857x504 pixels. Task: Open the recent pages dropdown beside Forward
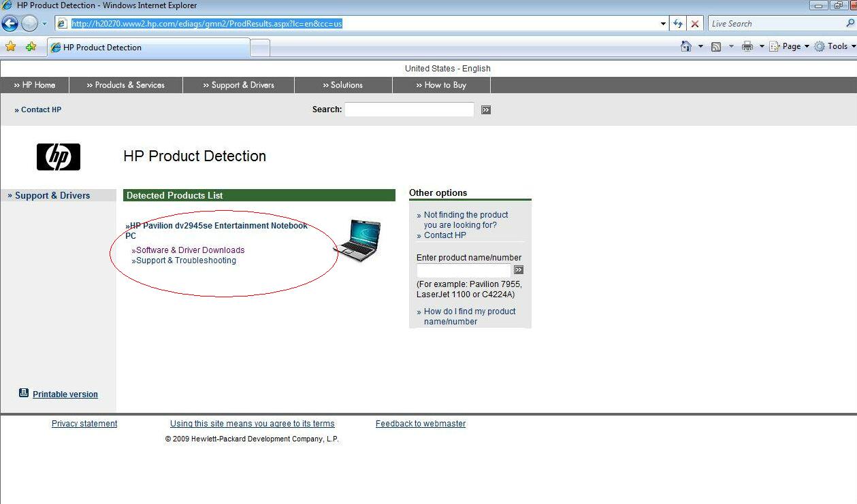click(45, 24)
